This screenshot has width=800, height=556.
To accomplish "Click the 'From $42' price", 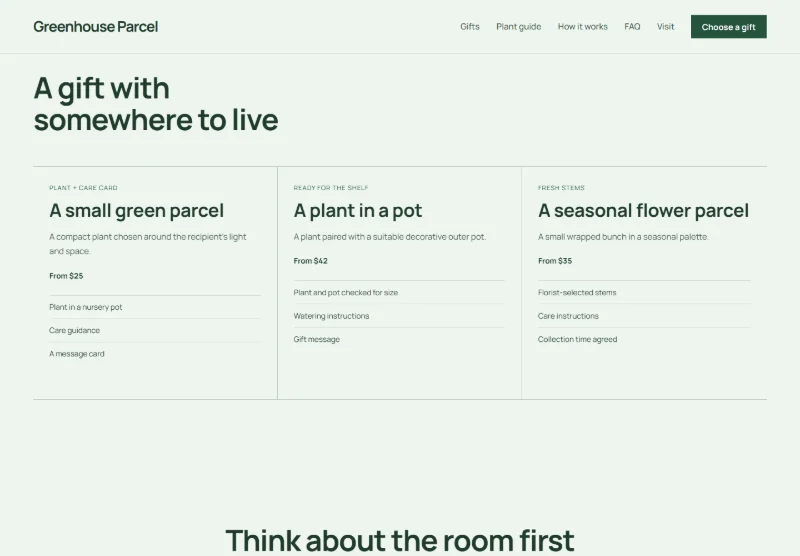I will point(311,261).
